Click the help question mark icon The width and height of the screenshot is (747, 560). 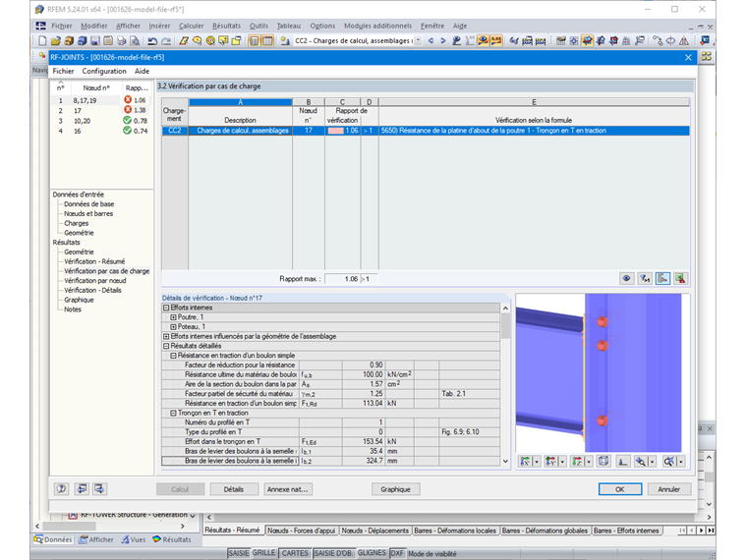(x=62, y=488)
